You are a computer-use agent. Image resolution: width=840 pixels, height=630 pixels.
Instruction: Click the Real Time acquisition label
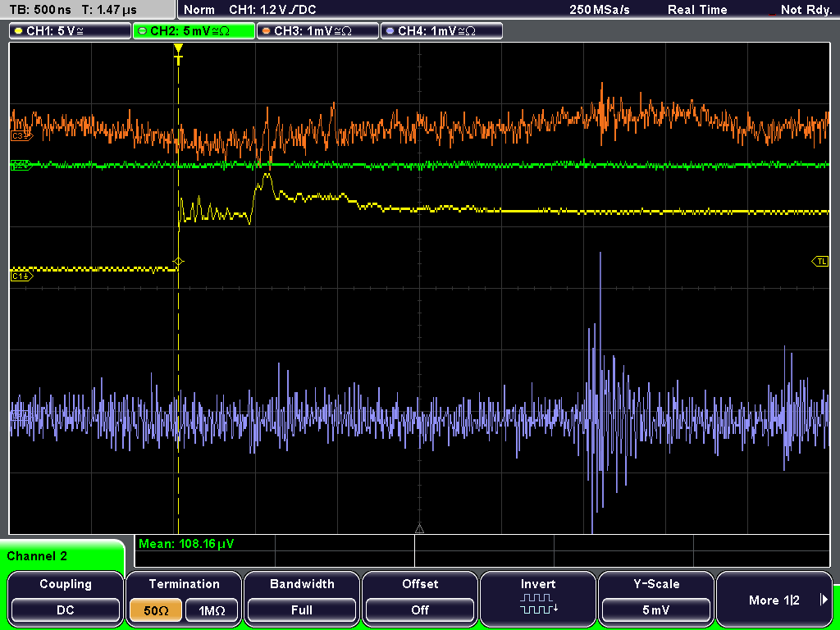(697, 10)
